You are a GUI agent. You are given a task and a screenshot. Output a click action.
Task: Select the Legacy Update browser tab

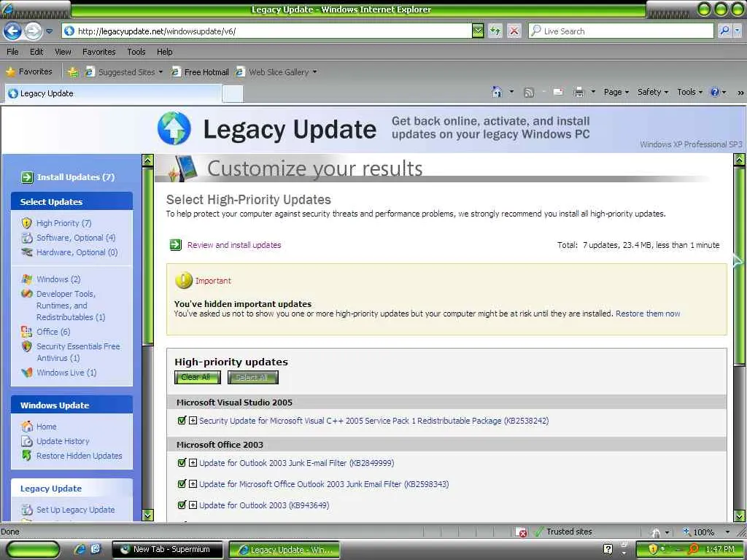point(113,93)
